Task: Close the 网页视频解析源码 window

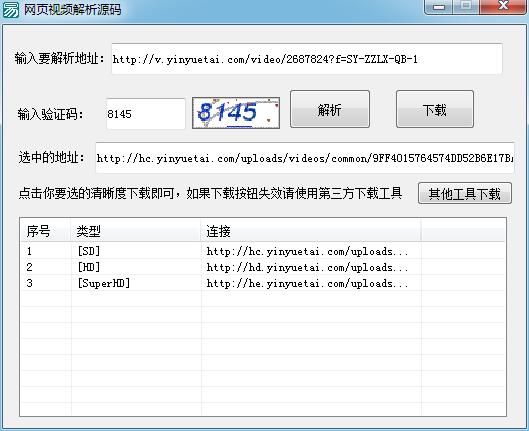Action: click(x=503, y=6)
